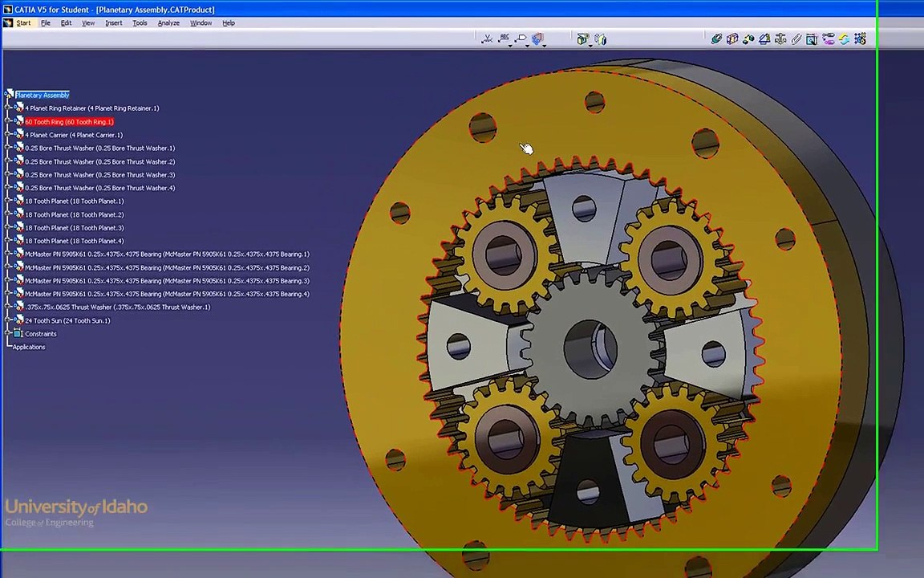The height and width of the screenshot is (578, 924).
Task: Click the CATIA document icon beside Start
Action: [8, 23]
